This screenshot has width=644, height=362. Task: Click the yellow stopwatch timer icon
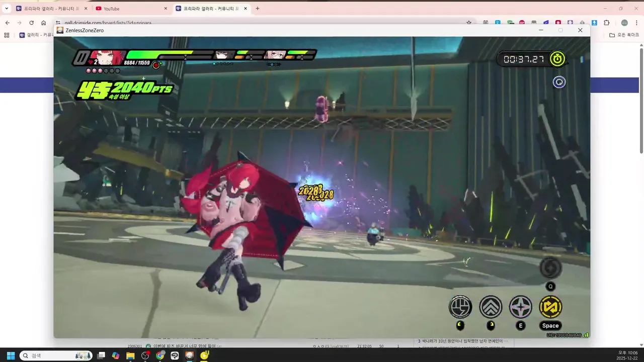(557, 59)
